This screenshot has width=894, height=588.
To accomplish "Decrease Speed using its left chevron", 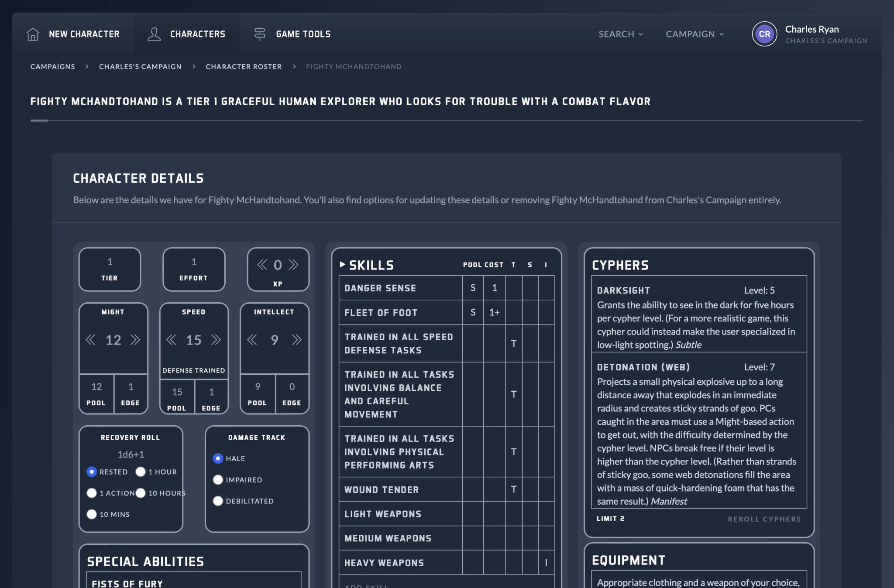I will 171,340.
